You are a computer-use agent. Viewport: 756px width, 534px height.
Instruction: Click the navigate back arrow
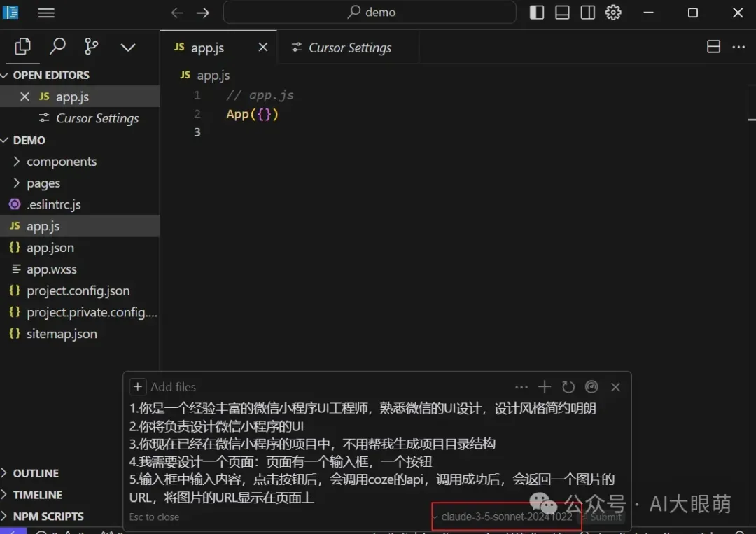click(178, 13)
